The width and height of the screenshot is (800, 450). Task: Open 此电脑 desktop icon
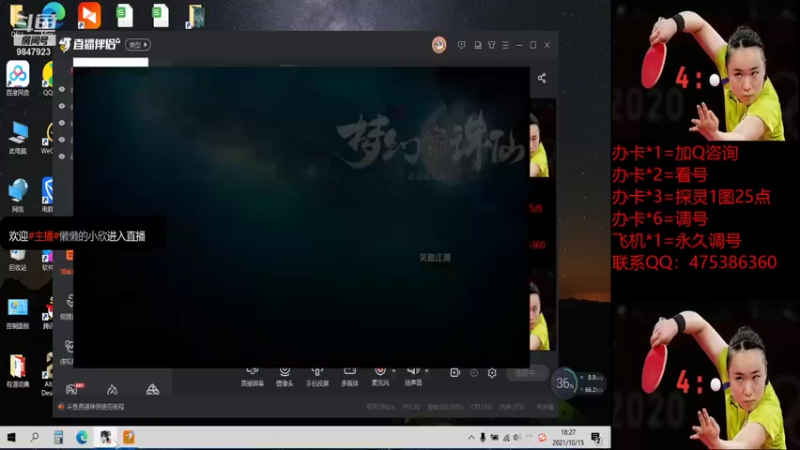18,138
